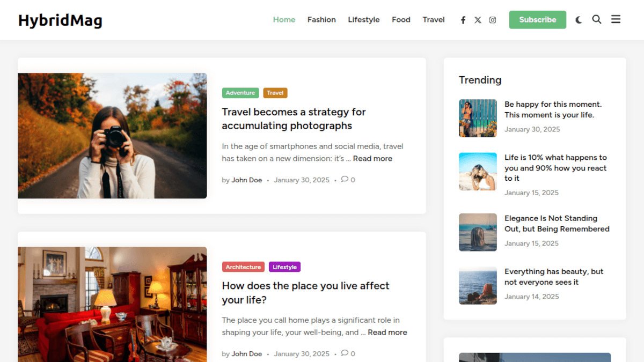644x362 pixels.
Task: Go to the Home menu item
Action: [284, 20]
